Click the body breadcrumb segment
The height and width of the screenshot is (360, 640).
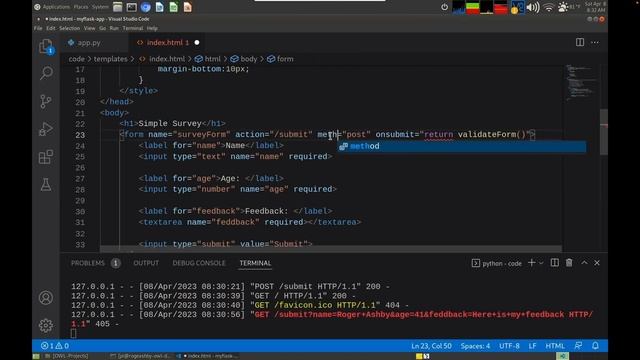244,59
